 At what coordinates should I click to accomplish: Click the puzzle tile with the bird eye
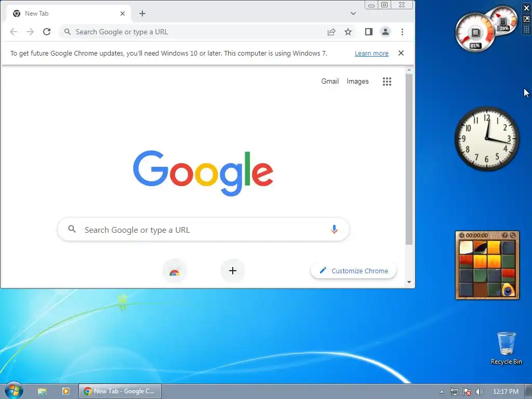coord(508,290)
